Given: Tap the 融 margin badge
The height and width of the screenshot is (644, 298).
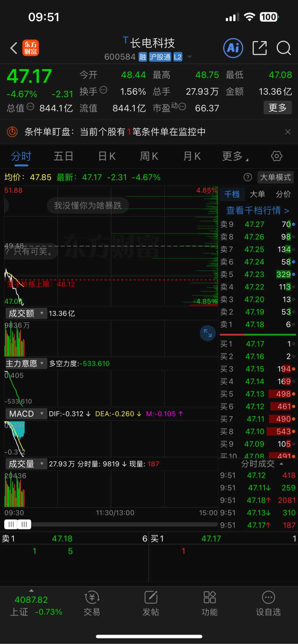Looking at the screenshot, I should (x=143, y=57).
